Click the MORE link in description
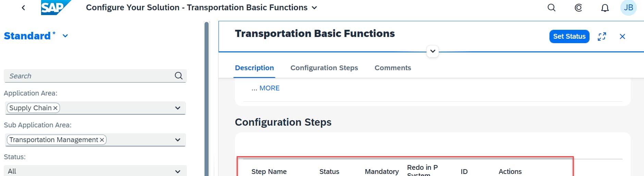The height and width of the screenshot is (176, 644). click(269, 88)
